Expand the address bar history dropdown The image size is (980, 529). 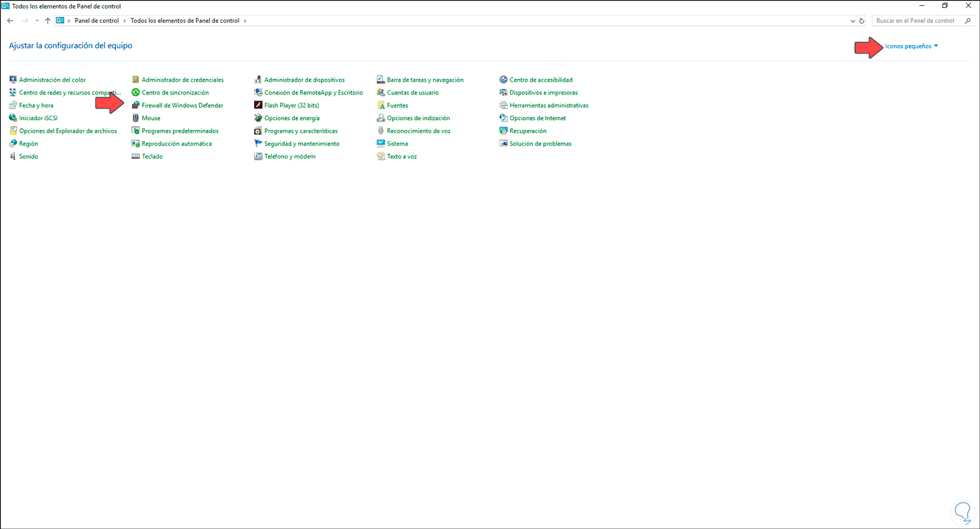click(x=853, y=21)
